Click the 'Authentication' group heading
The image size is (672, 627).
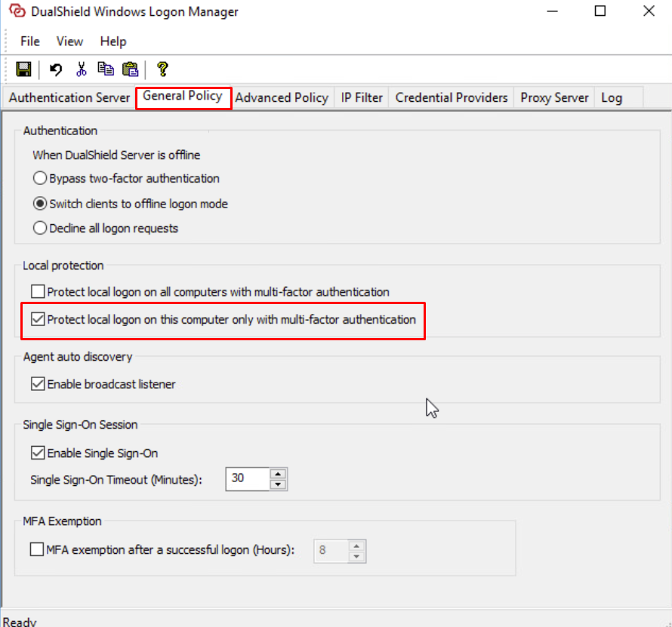60,131
